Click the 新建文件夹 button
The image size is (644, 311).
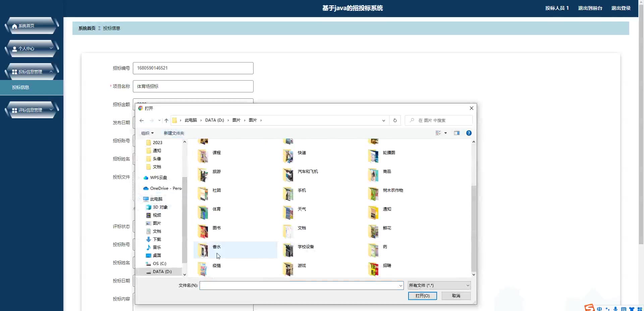[x=174, y=133]
